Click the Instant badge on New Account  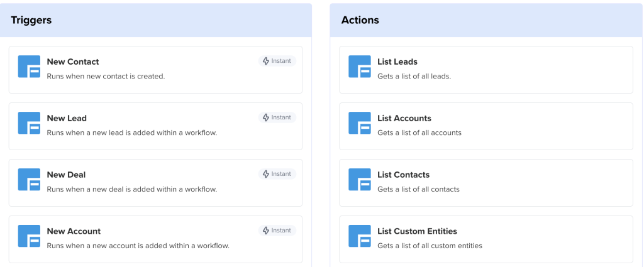[277, 231]
